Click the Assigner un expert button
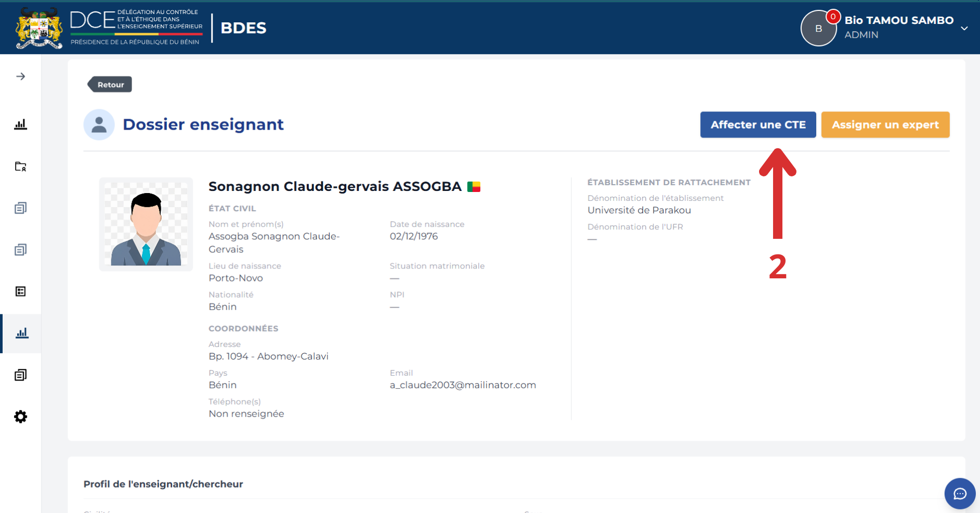 pyautogui.click(x=885, y=125)
